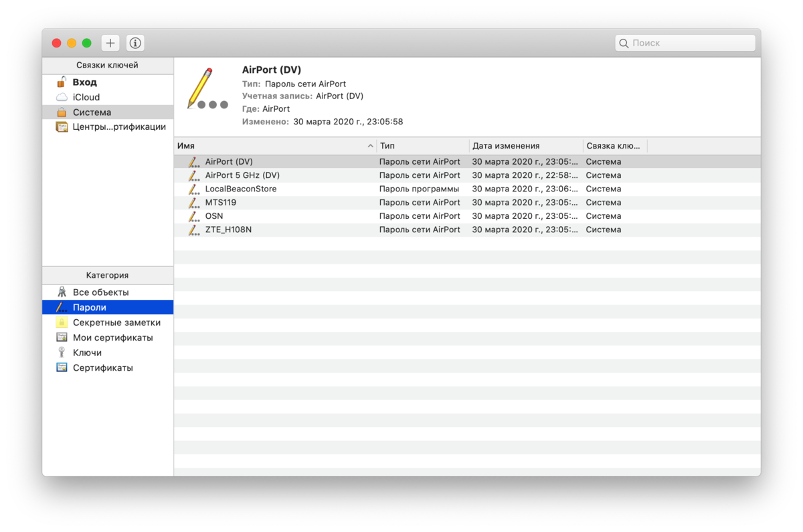The height and width of the screenshot is (532, 803).
Task: Select the Система keychain
Action: click(108, 112)
